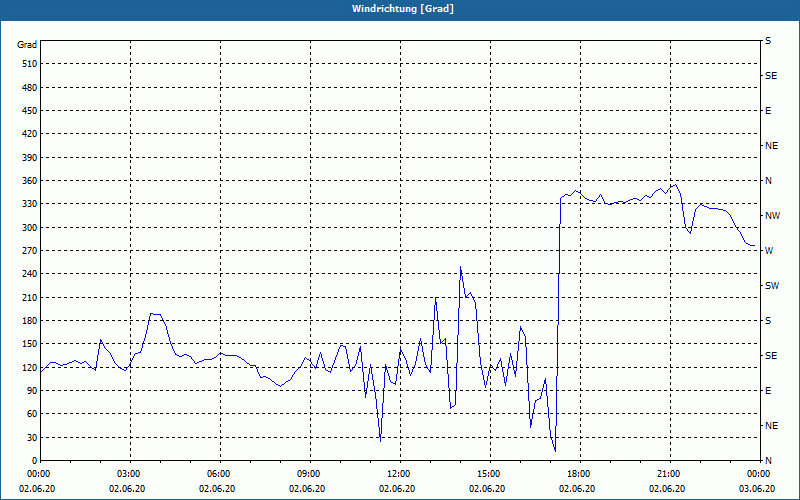
Task: Select the 480 y-axis value
Action: tap(30, 88)
